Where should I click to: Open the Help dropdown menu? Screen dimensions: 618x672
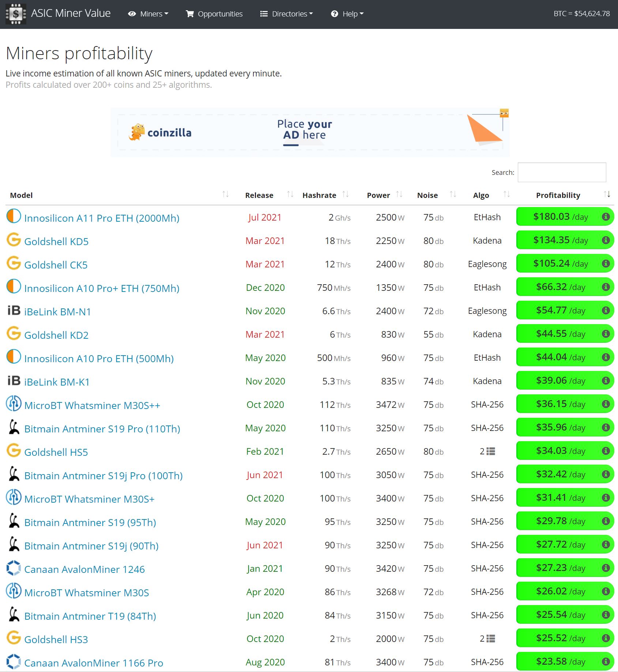pos(347,14)
